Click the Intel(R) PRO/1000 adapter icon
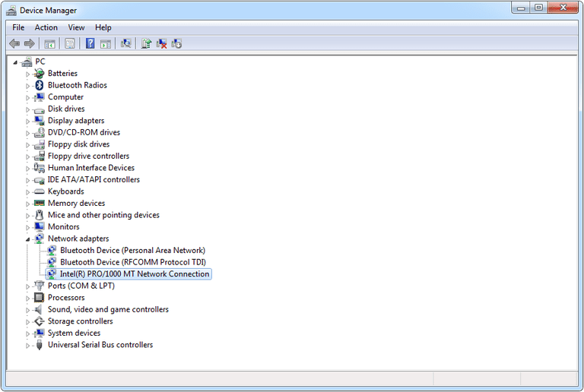 52,274
